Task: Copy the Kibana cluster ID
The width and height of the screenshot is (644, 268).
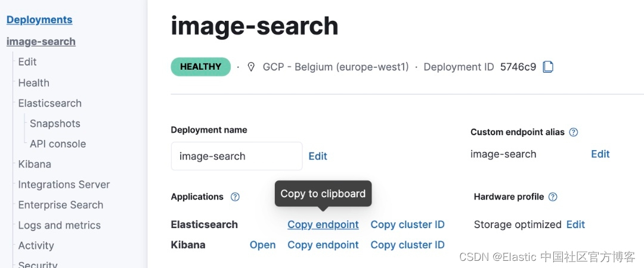Action: click(x=407, y=245)
